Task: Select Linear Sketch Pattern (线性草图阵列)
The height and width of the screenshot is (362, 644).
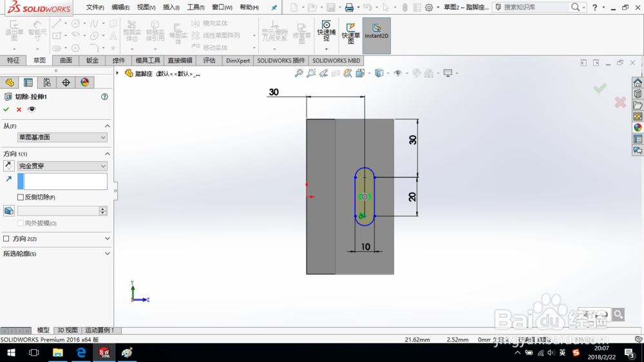Action: click(216, 35)
